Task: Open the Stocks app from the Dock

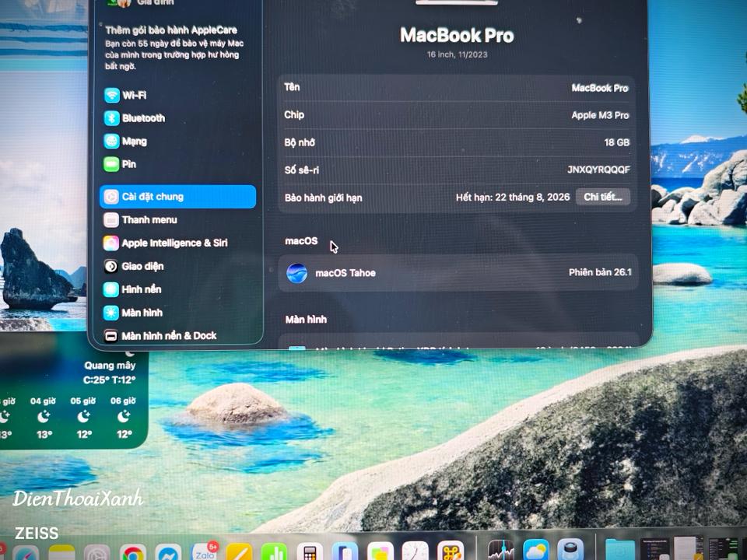Action: (502, 551)
